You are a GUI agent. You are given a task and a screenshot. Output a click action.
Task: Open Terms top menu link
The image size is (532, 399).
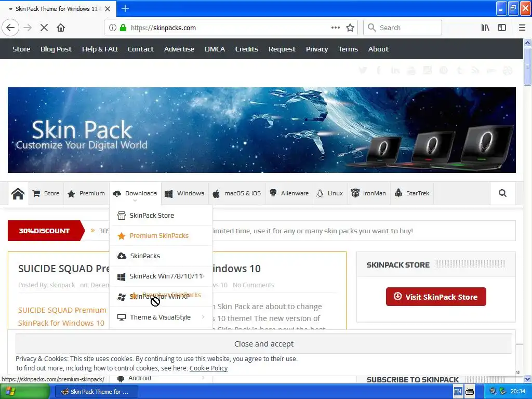click(348, 49)
